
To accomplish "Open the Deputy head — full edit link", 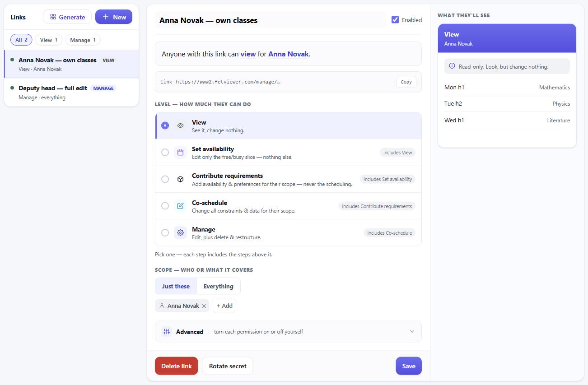I will pyautogui.click(x=71, y=92).
